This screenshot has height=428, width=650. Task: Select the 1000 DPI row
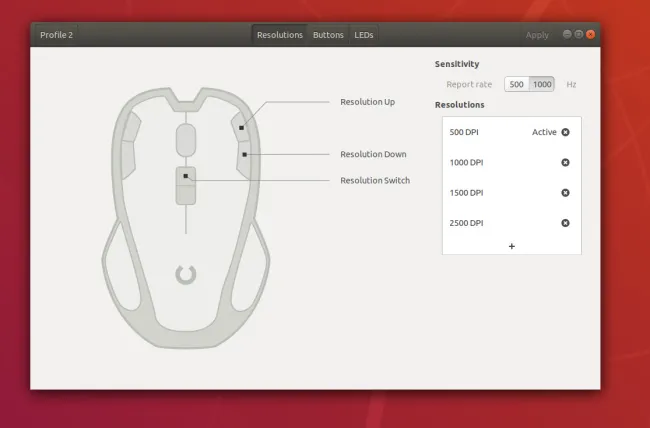tap(512, 162)
